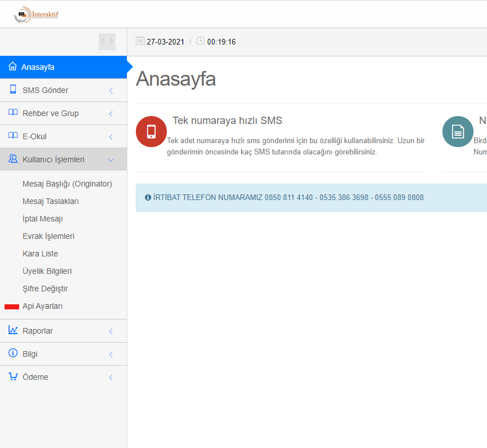
Task: Open Api Ayarları settings
Action: (42, 306)
